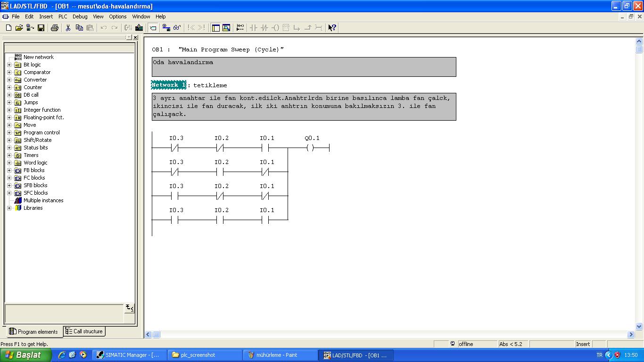Viewport: 644px width, 362px height.
Task: Toggle the overview panel toolbar button
Action: coord(215,28)
